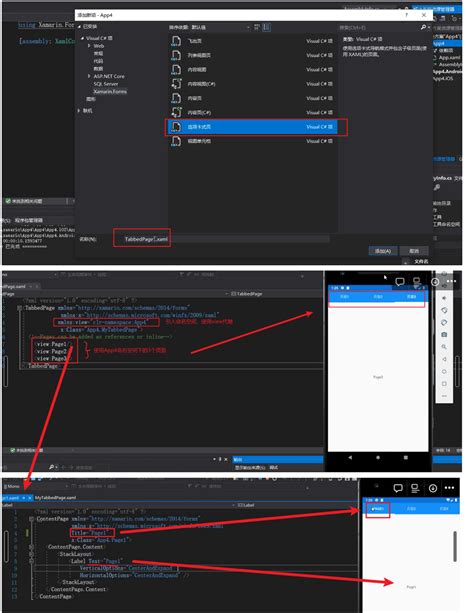474x613 pixels.
Task: Click the 内容页(C#) template file icon
Action: click(176, 113)
